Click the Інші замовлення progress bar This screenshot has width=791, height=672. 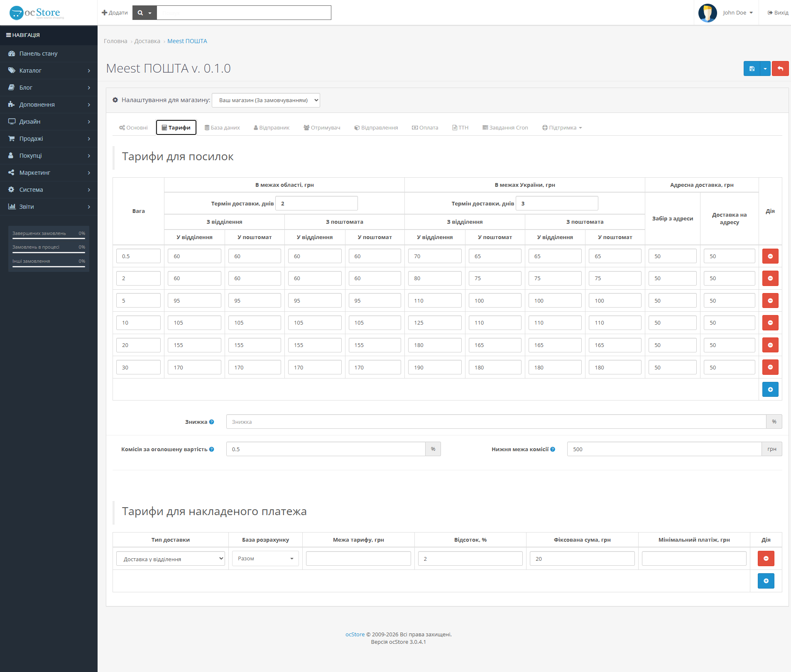click(x=49, y=266)
